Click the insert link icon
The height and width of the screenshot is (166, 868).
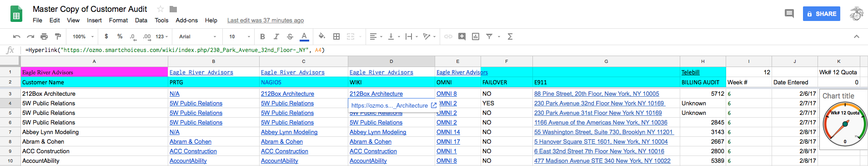click(448, 36)
